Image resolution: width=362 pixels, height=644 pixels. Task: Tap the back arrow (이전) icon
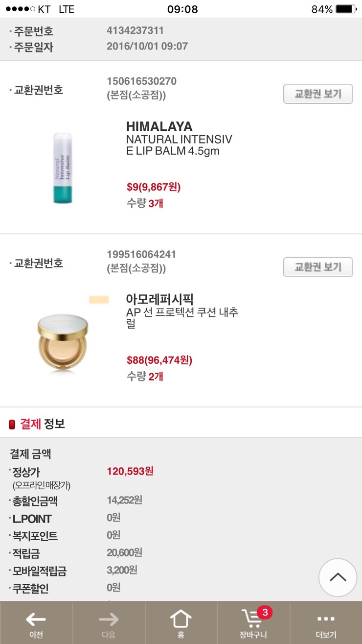click(36, 620)
